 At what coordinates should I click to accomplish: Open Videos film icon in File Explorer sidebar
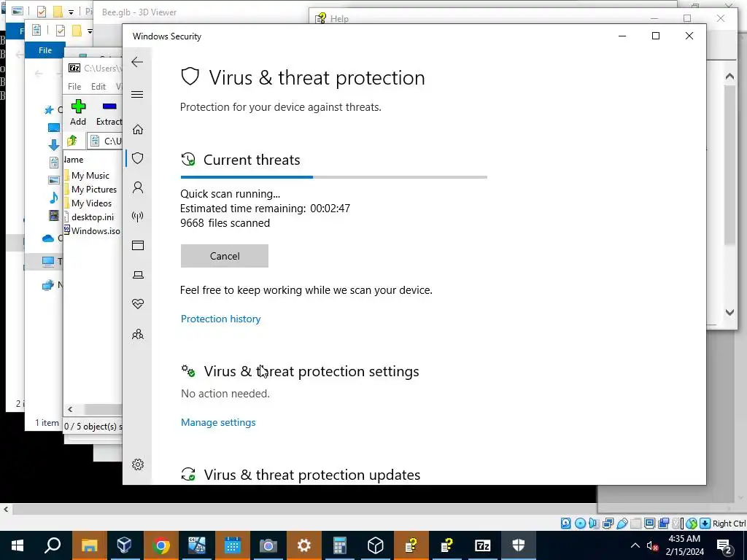tap(54, 216)
